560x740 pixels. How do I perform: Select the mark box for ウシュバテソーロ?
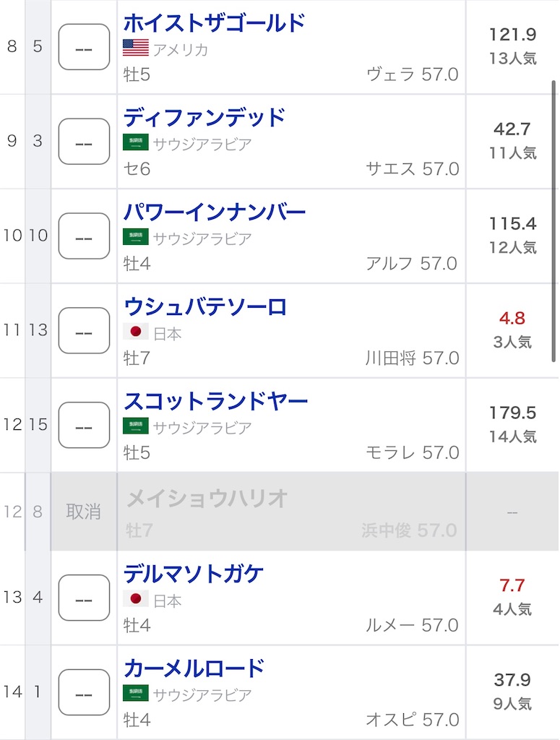coord(84,331)
